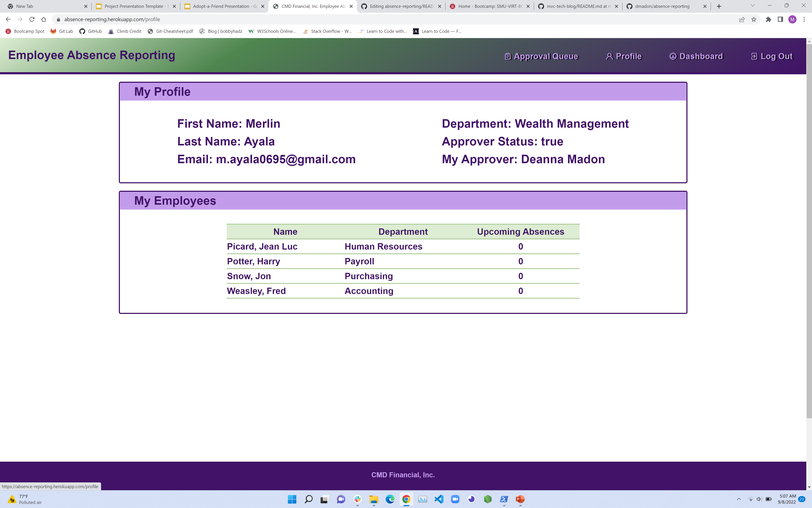
Task: Open the GitHub bookmark
Action: pos(91,31)
